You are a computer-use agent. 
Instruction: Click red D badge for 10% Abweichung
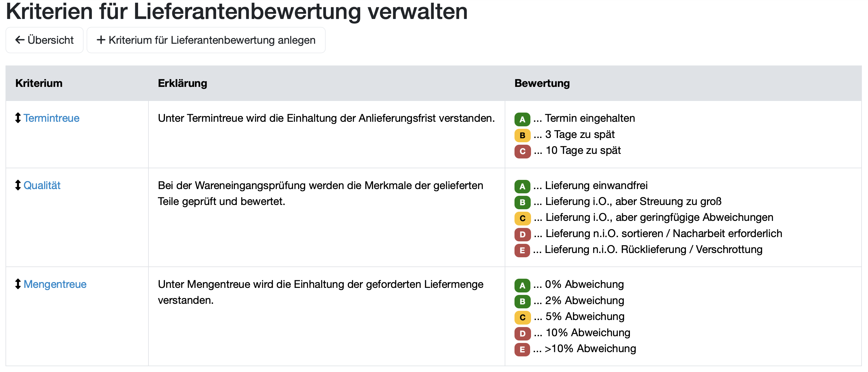(522, 333)
